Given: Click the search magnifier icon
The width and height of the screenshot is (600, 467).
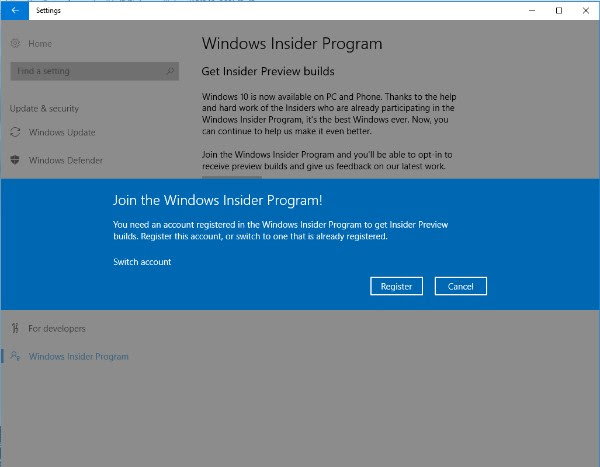Looking at the screenshot, I should click(x=170, y=71).
